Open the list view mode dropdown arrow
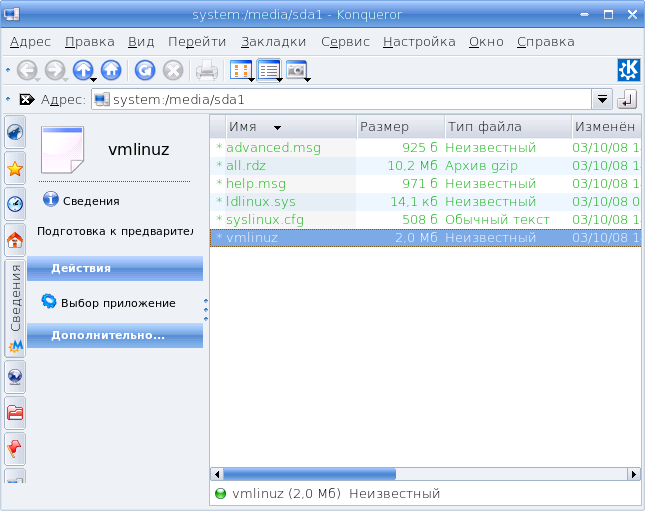645x511 pixels. point(279,79)
